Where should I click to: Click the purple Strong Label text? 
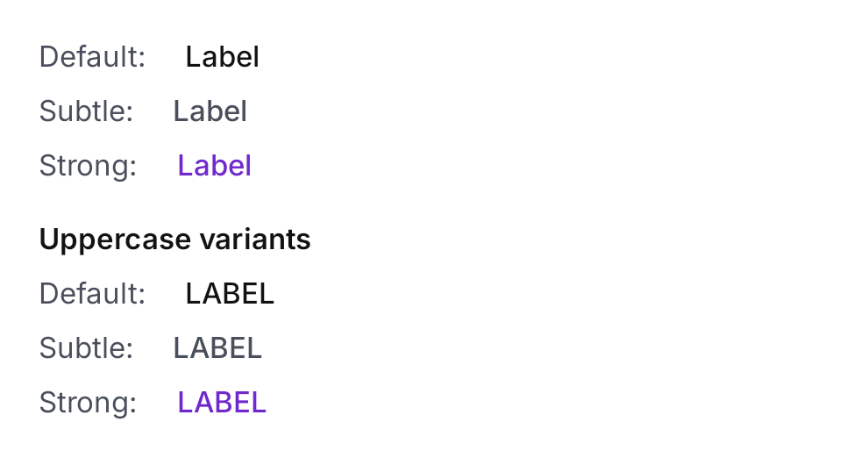pos(214,165)
